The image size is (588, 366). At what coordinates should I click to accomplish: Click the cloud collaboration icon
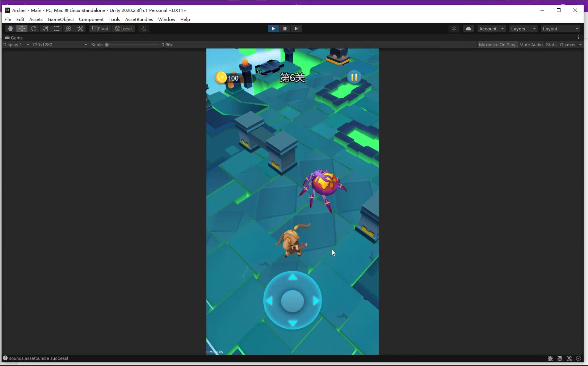coord(468,29)
